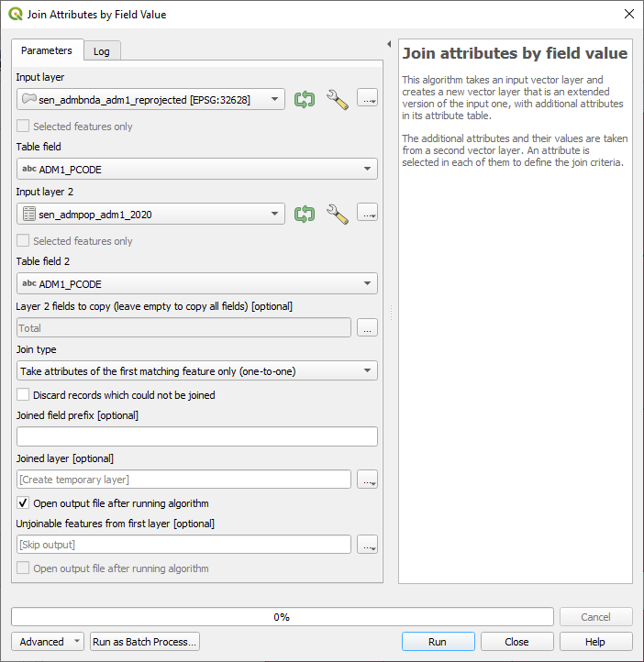Select the Parameters tab
This screenshot has width=644, height=662.
[x=47, y=50]
